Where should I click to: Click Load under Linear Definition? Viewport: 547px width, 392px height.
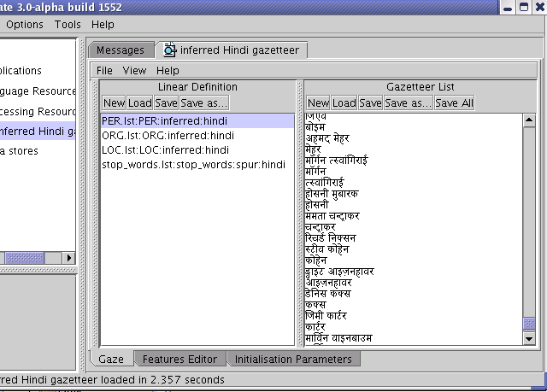(x=140, y=103)
